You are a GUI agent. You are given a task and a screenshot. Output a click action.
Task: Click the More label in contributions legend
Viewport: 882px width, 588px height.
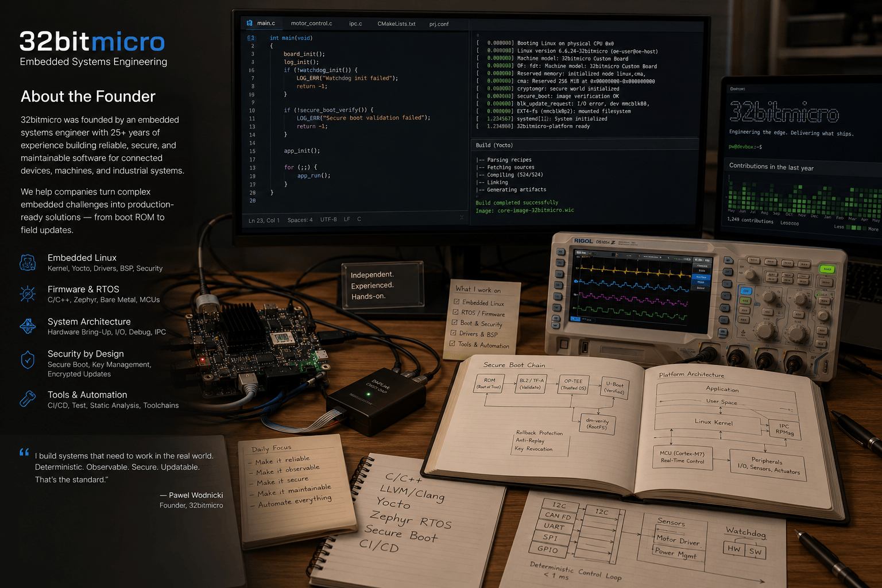click(x=873, y=229)
